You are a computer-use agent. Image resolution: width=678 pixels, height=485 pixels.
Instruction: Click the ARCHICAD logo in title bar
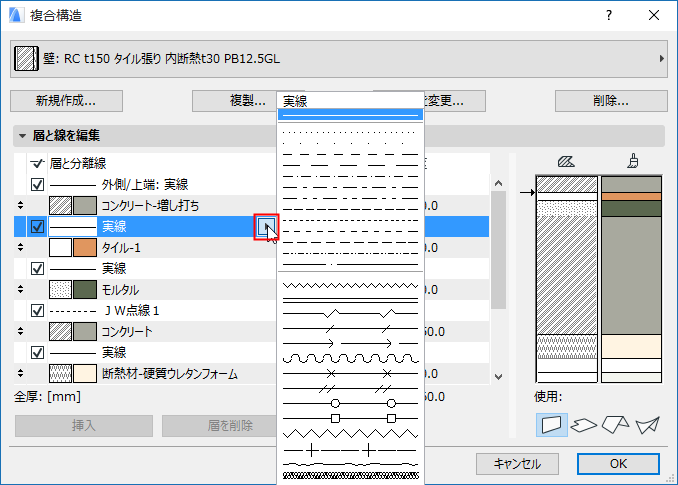click(x=16, y=15)
